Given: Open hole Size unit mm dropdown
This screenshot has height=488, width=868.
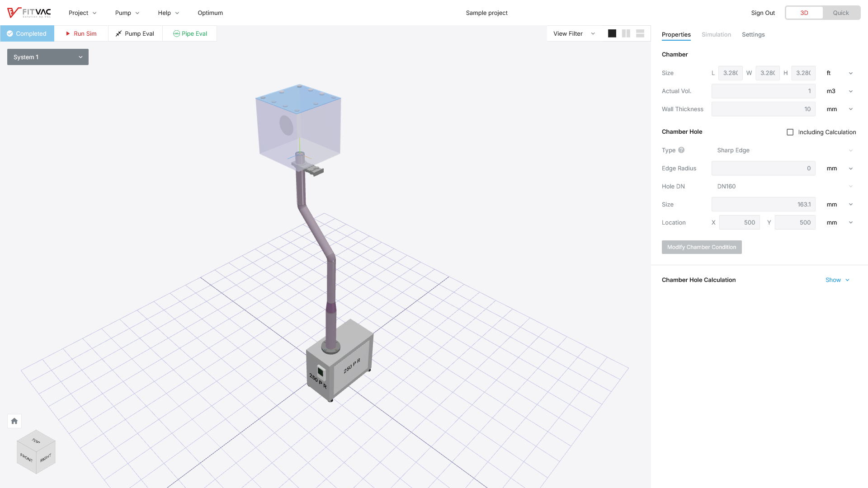Looking at the screenshot, I should (840, 204).
